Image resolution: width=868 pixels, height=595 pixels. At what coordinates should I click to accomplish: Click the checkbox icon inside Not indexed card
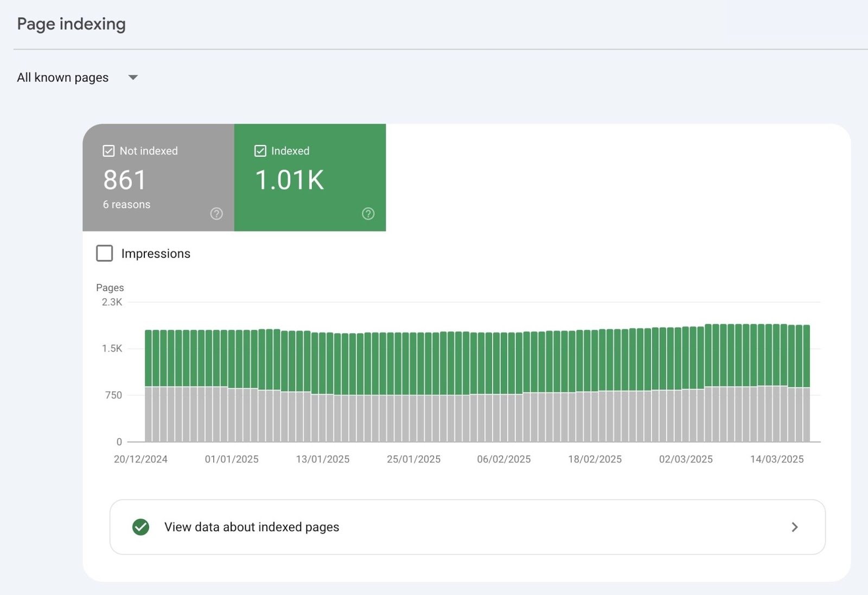click(x=108, y=150)
